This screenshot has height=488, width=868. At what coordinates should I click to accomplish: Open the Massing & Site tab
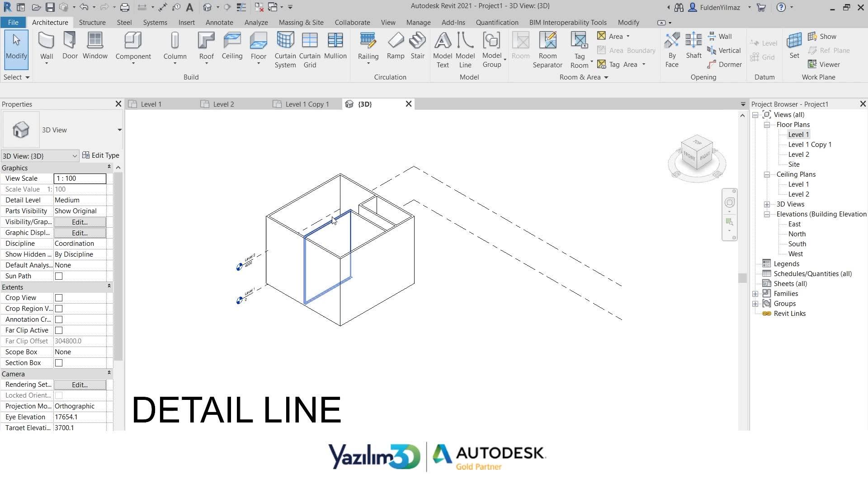301,22
